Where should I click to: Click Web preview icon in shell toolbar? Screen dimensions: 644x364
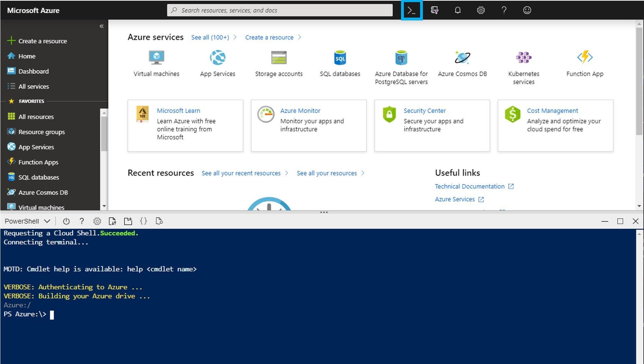(159, 221)
